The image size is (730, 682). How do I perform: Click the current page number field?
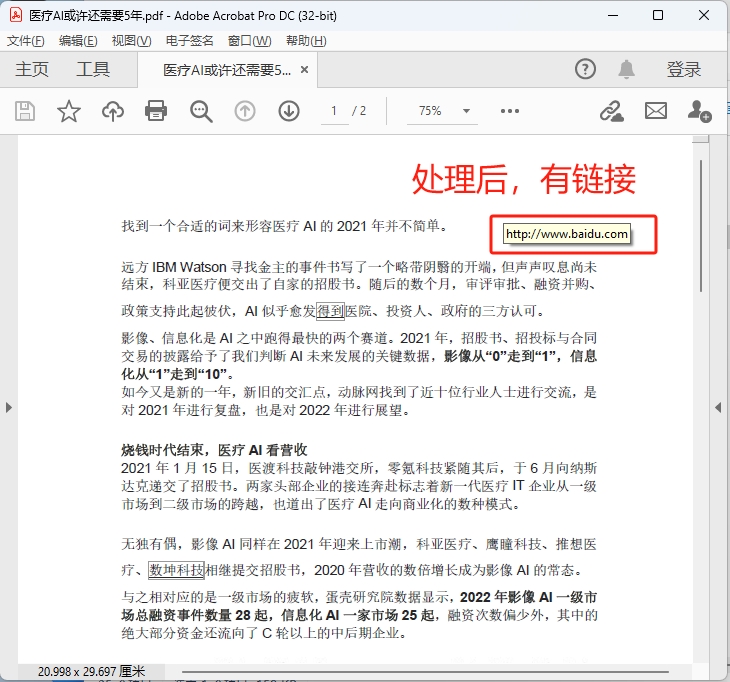[334, 111]
